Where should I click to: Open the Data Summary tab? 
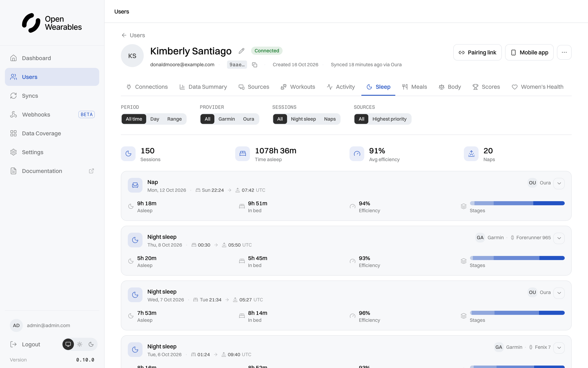203,87
